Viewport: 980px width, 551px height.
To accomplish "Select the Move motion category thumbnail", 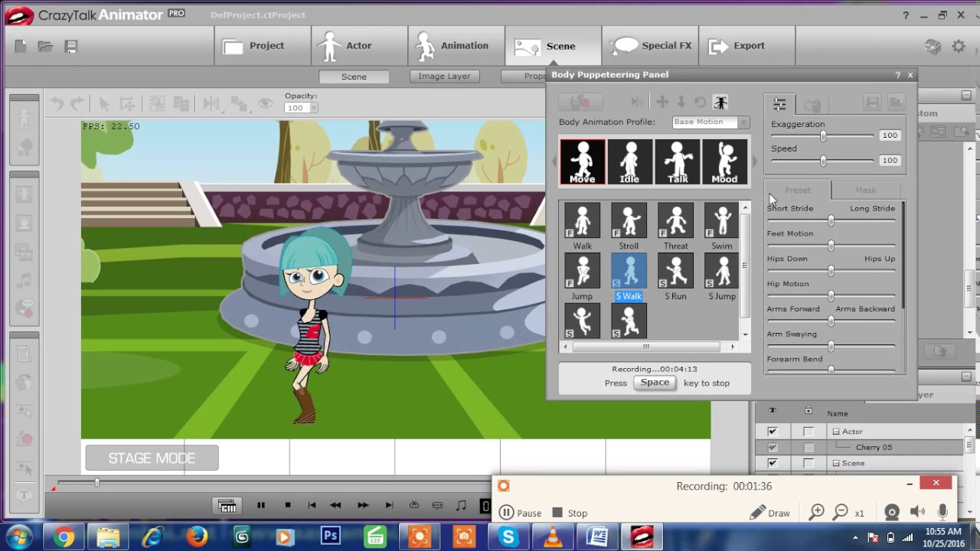I will click(x=582, y=161).
